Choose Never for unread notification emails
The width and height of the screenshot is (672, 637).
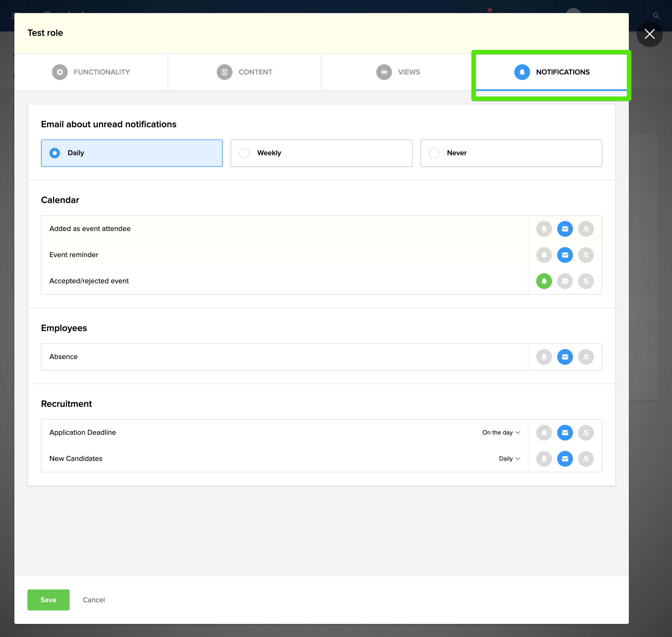[434, 153]
